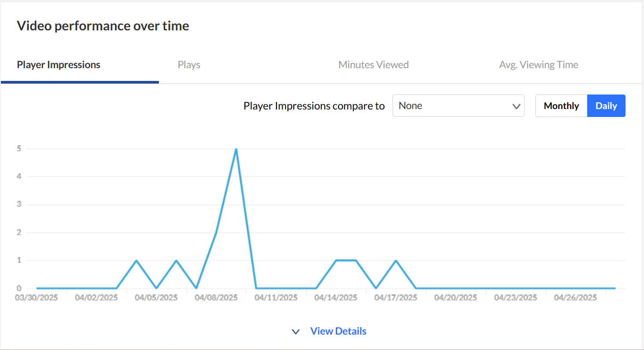Open the Player Impressions compare to dropdown
644x350 pixels.
point(458,106)
